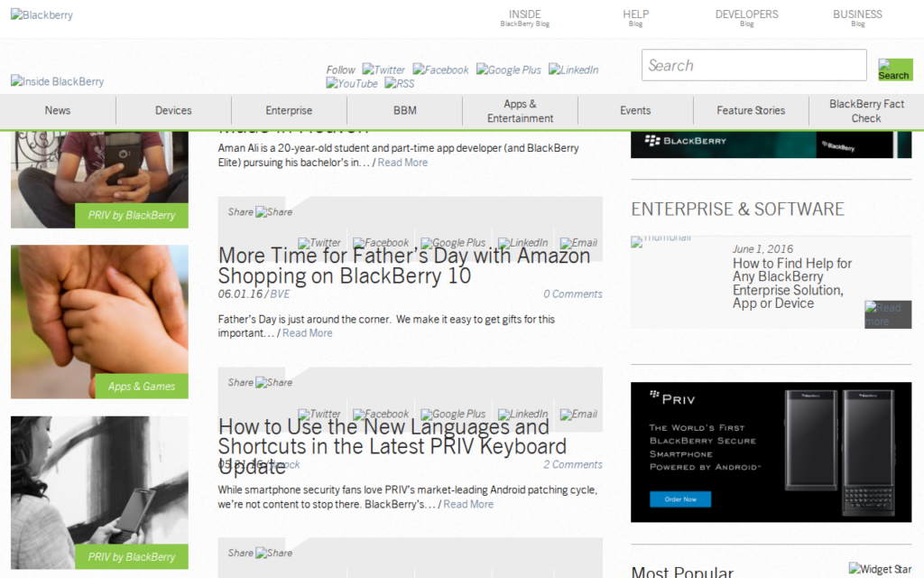This screenshot has width=924, height=578.
Task: Click the 'June 1, 2016' date text
Action: tap(762, 249)
